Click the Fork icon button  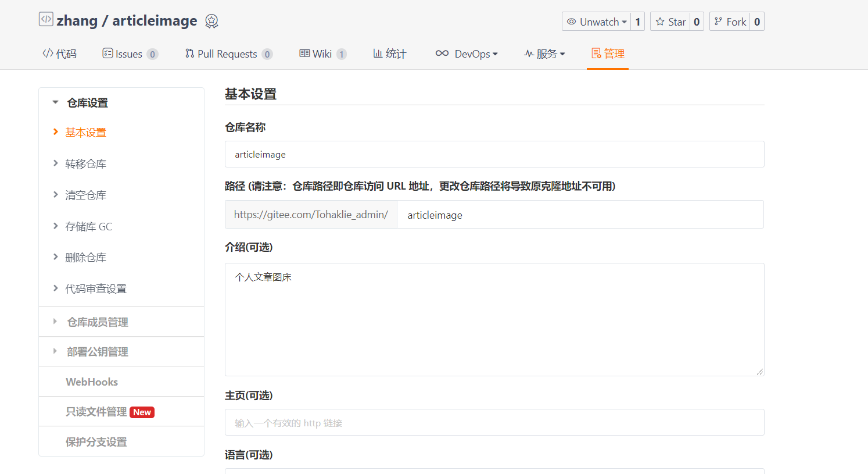point(730,22)
